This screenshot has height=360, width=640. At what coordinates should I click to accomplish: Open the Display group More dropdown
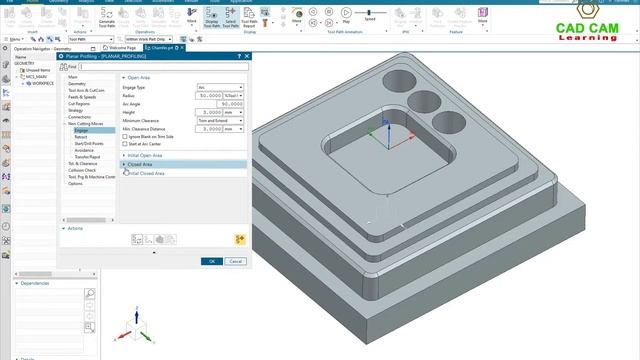pyautogui.click(x=297, y=16)
